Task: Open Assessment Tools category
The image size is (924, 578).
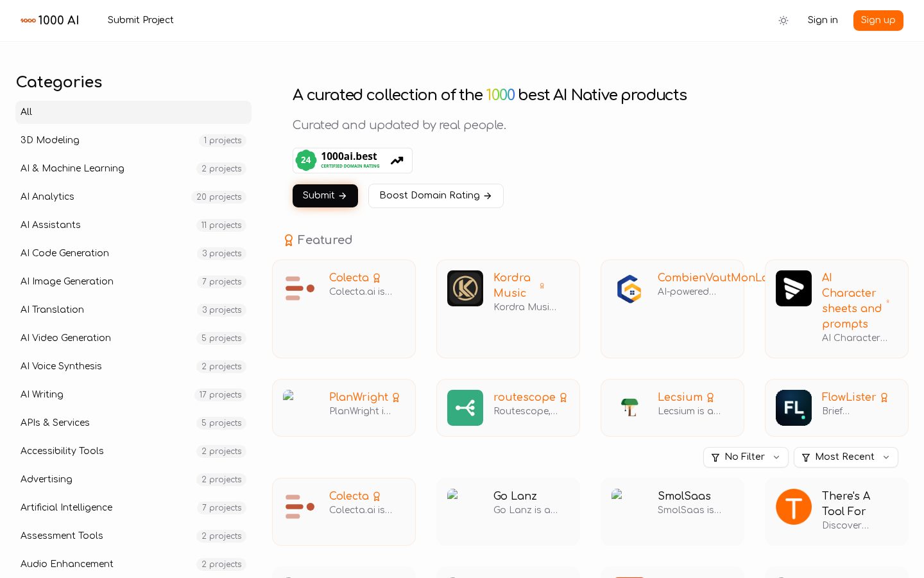Action: pyautogui.click(x=133, y=536)
